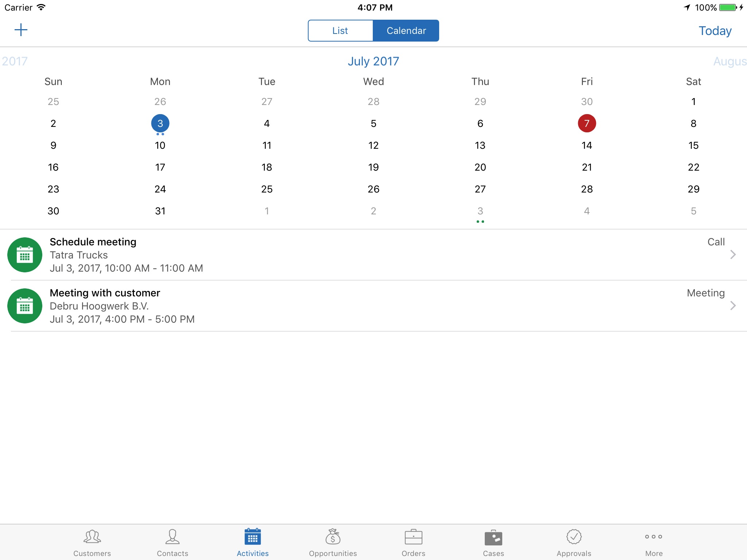Image resolution: width=747 pixels, height=560 pixels.
Task: Tap the July 2017 month title
Action: [373, 61]
